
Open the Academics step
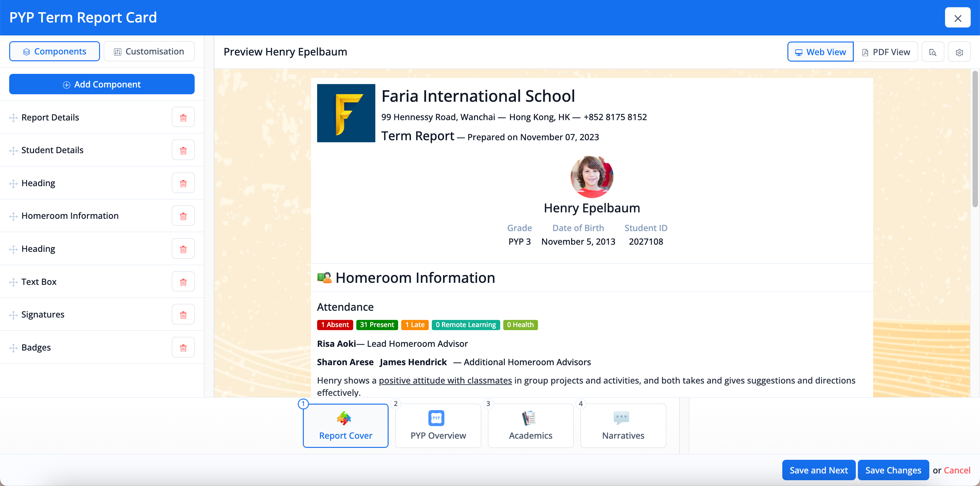tap(530, 426)
